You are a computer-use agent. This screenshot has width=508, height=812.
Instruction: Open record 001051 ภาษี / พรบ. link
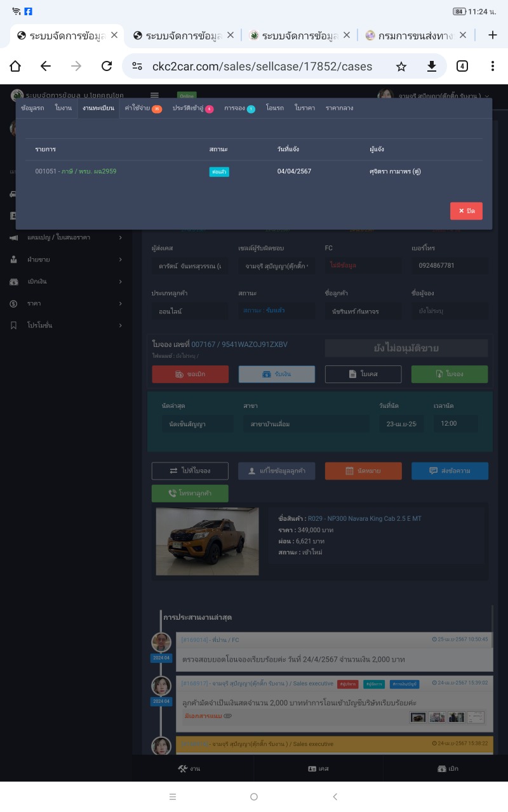(76, 171)
